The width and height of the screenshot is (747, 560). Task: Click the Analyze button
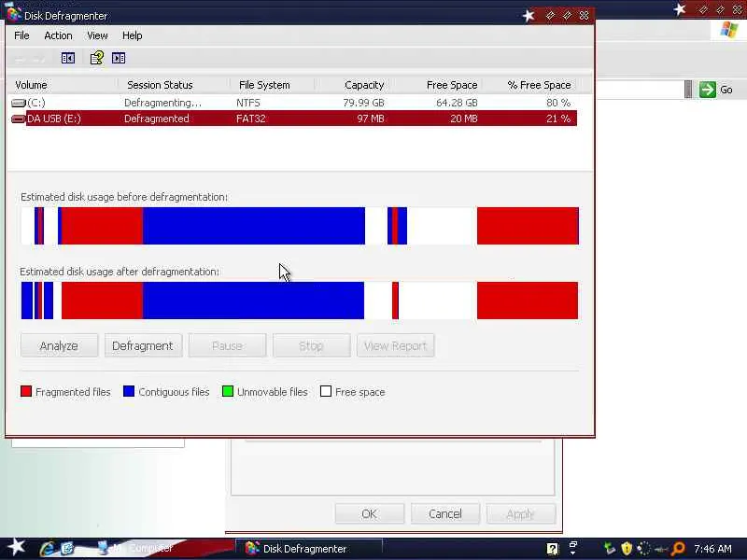(x=59, y=345)
